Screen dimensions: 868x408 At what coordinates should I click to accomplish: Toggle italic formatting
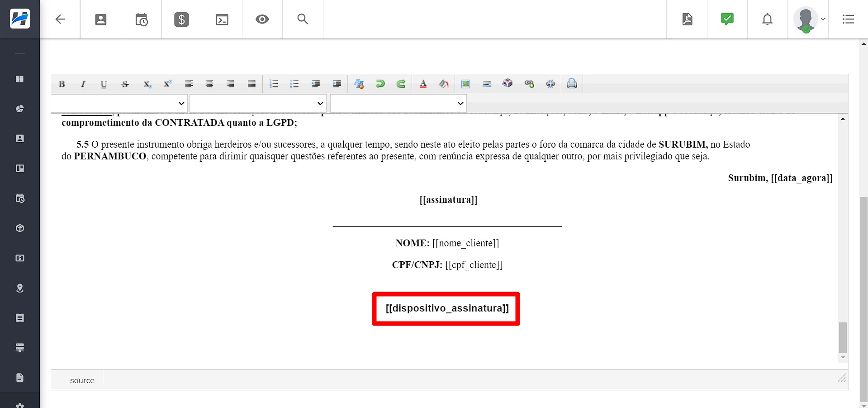[x=83, y=84]
